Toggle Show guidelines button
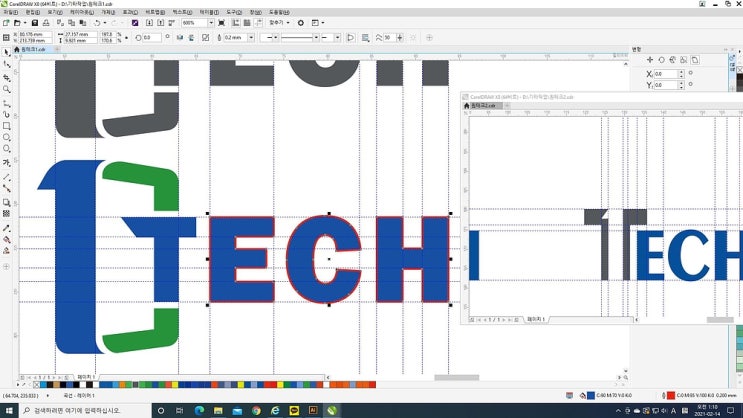Viewport: 743px width, 418px height. (258, 23)
